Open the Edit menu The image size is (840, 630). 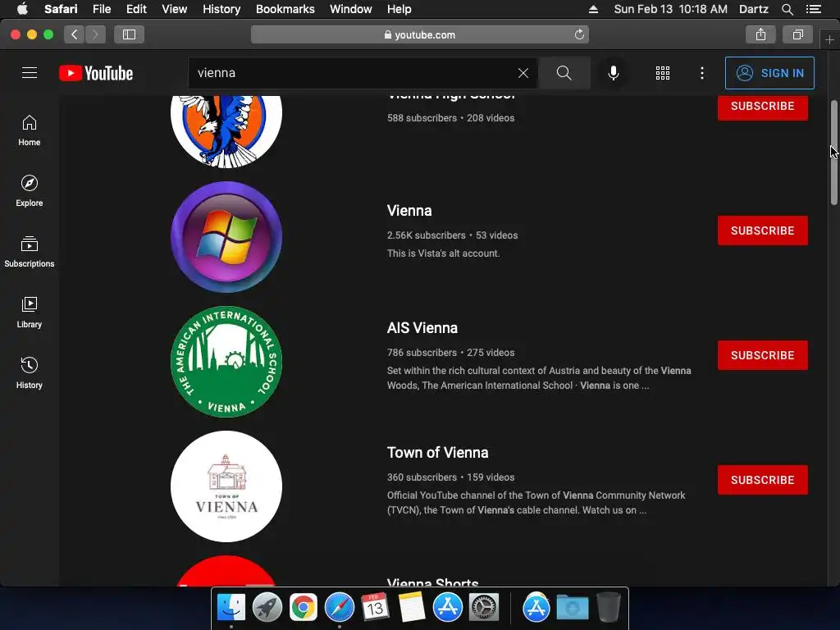click(x=136, y=9)
